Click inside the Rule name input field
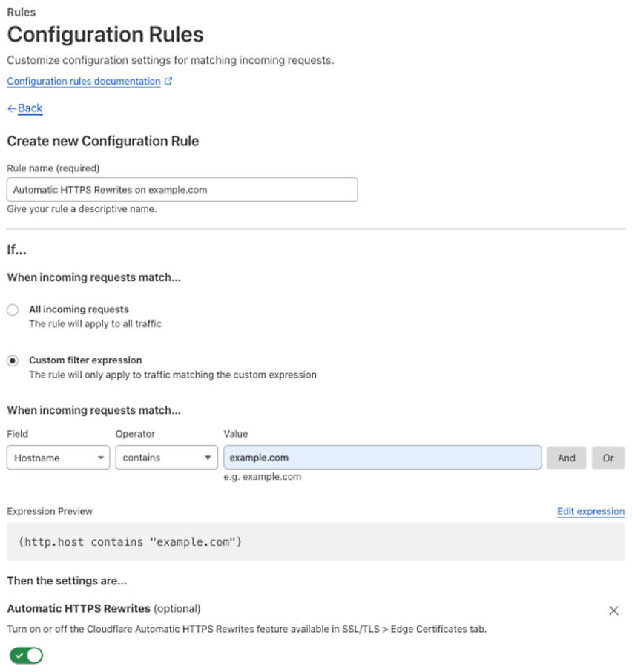The image size is (632, 672). [182, 189]
